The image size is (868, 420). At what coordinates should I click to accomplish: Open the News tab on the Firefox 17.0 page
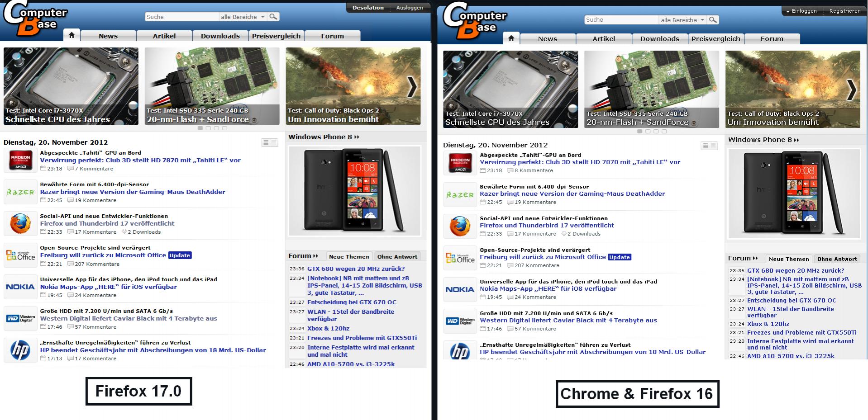pyautogui.click(x=108, y=36)
